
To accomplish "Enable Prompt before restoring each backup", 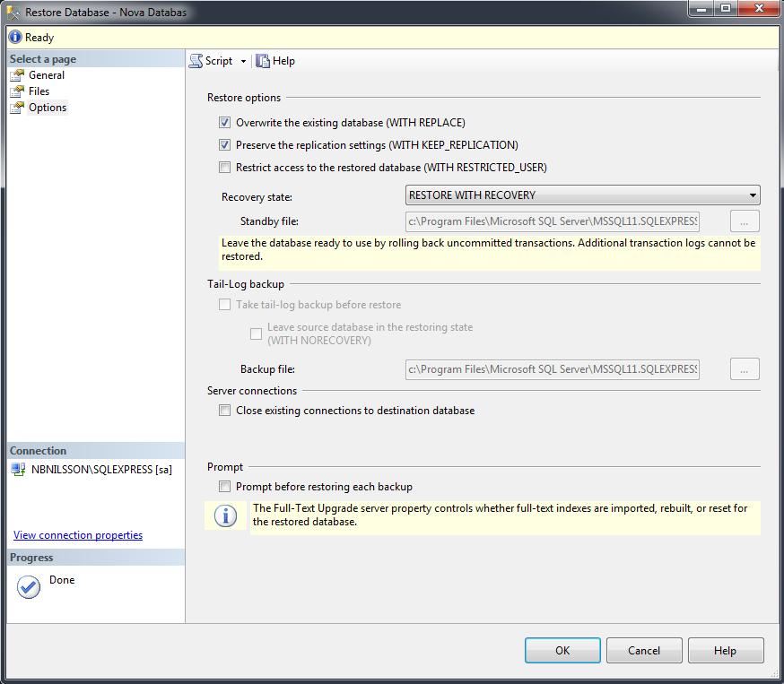I will point(225,487).
